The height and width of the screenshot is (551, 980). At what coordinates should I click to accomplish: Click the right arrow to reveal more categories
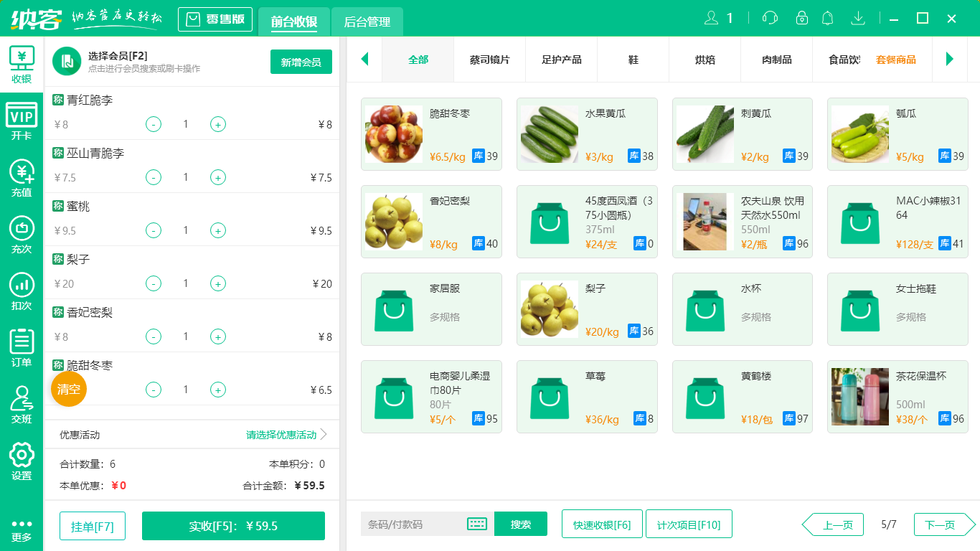[951, 60]
